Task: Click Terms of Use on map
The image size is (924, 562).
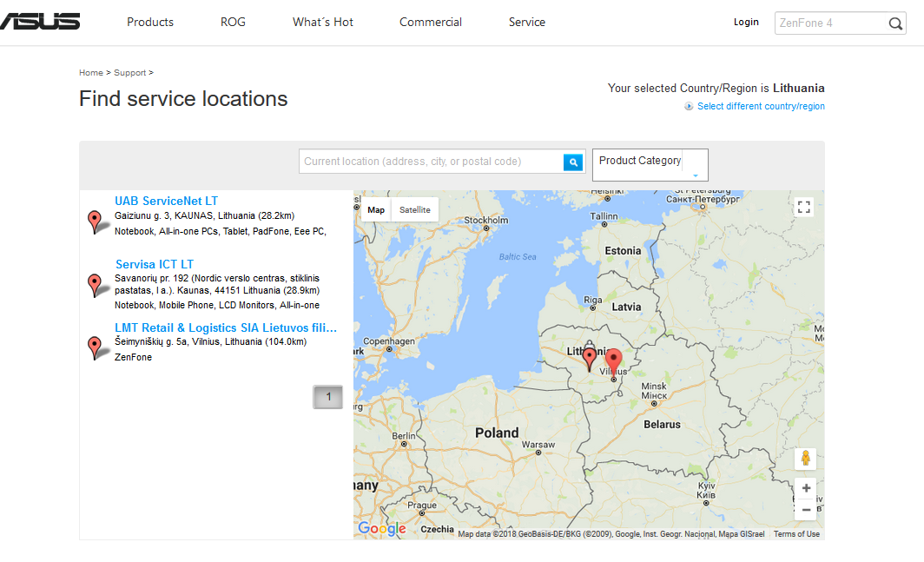Action: pos(796,533)
